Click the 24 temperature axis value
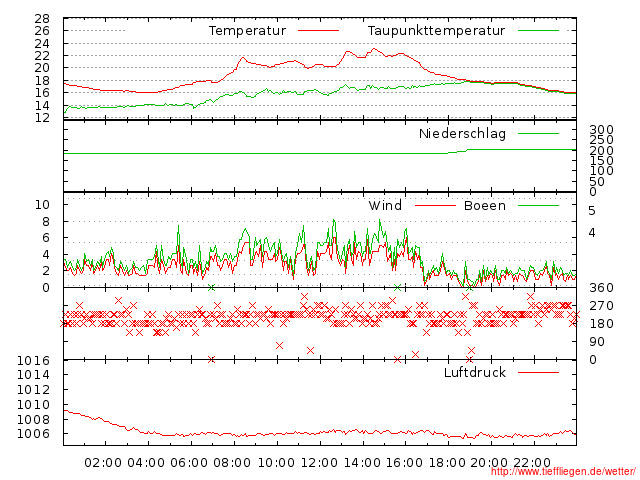Viewport: 640px width, 480px height. coord(42,43)
